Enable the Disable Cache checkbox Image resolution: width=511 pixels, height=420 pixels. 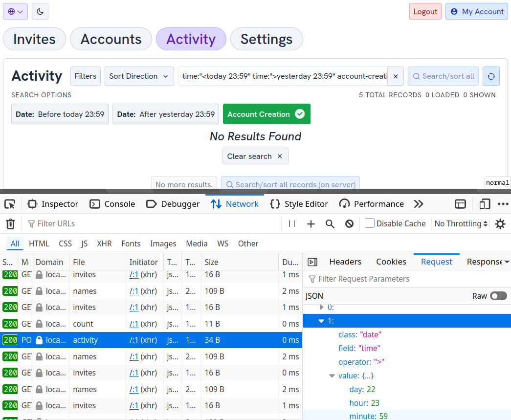tap(369, 223)
